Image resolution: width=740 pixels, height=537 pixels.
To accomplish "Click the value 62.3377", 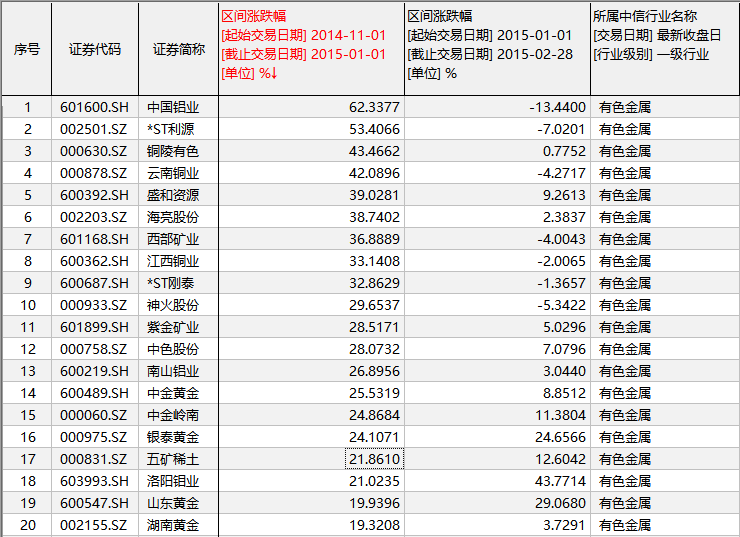I will (x=374, y=107).
